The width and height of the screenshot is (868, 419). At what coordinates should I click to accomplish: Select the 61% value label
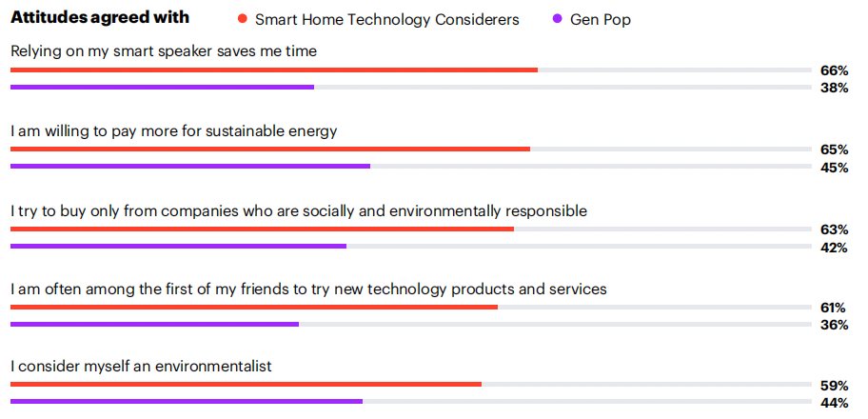[x=834, y=308]
